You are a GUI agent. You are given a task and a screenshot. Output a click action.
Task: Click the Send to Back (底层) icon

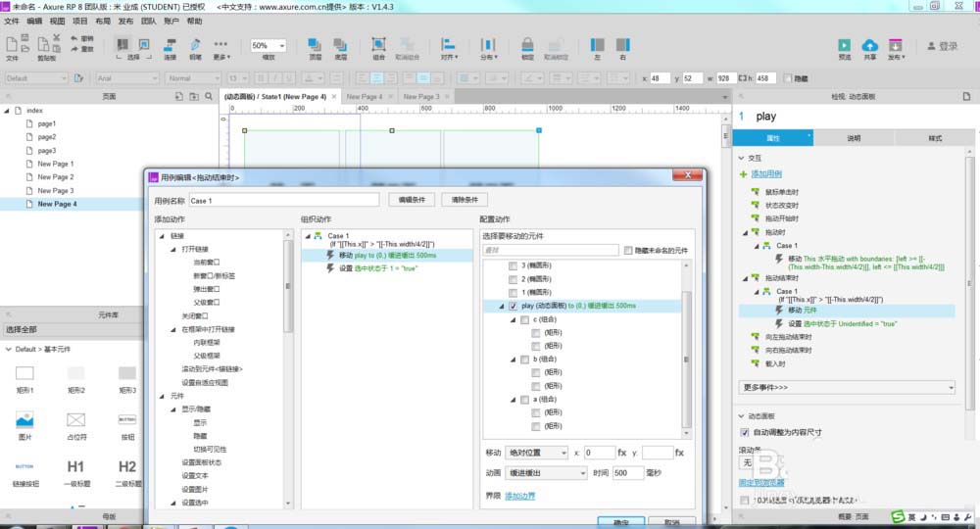pos(340,44)
